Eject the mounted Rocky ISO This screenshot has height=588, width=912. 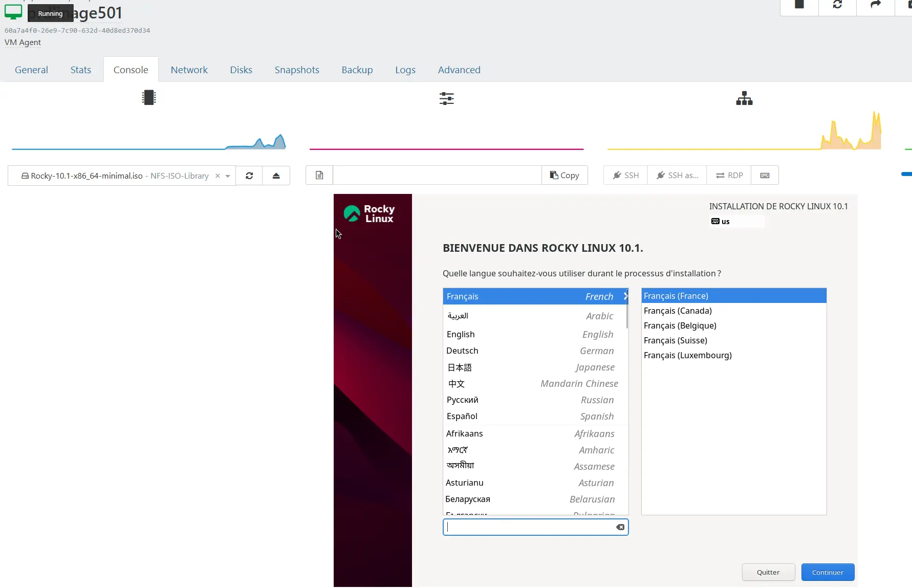(276, 176)
